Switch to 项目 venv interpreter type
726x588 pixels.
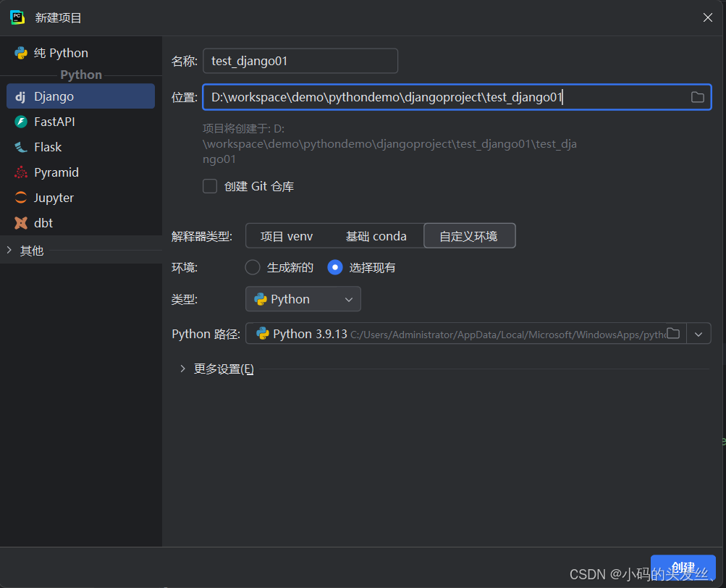287,236
